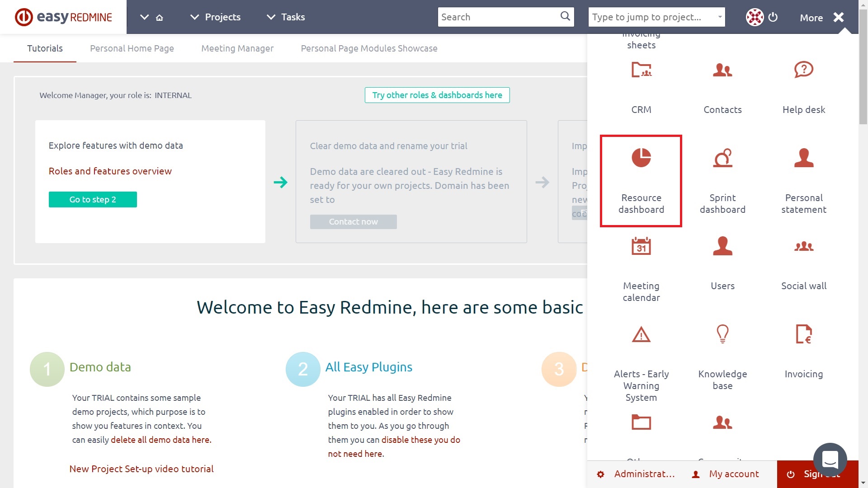Click the Demo data heading
The image size is (868, 488).
100,367
